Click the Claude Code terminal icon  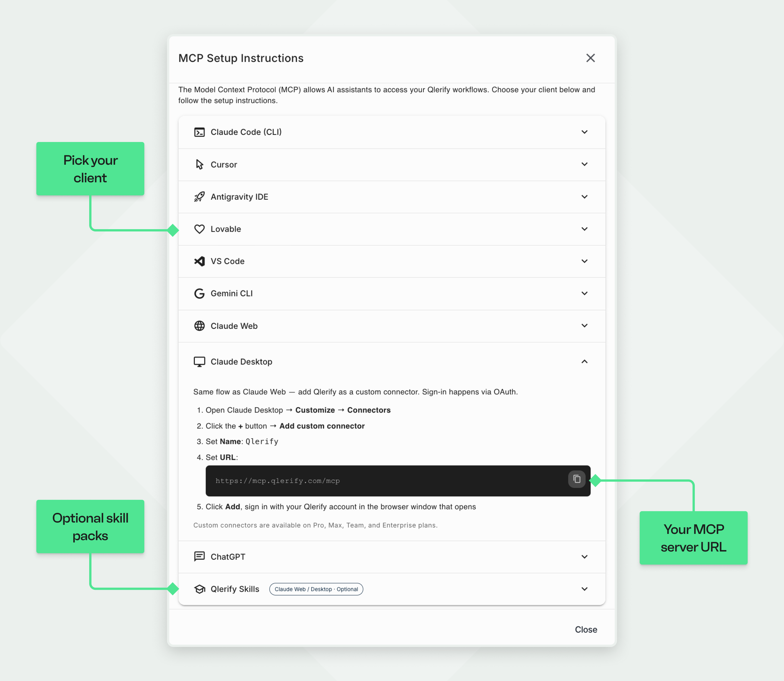199,132
